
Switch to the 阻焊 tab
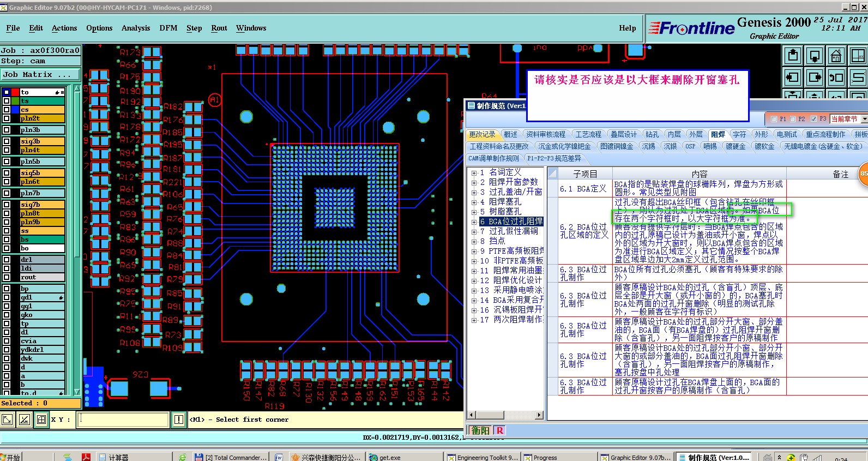click(x=718, y=134)
